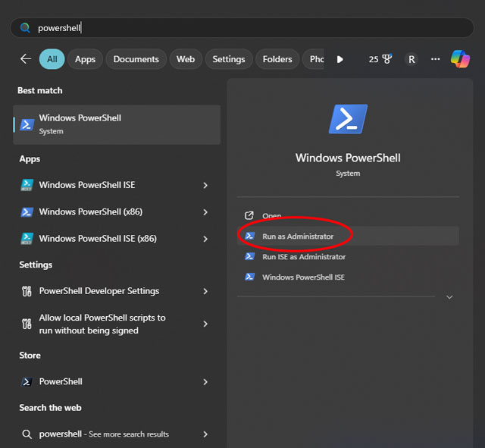Switch to the Folders filter tab

pyautogui.click(x=277, y=59)
